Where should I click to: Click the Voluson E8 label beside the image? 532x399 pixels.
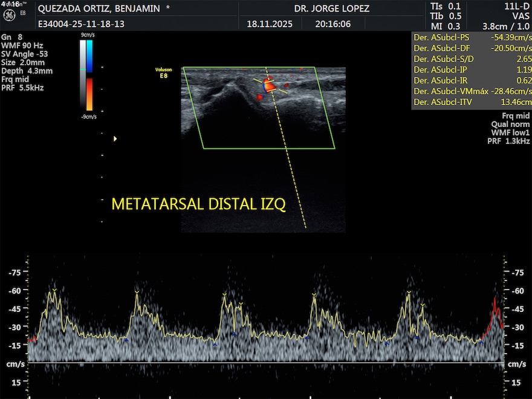pyautogui.click(x=164, y=72)
